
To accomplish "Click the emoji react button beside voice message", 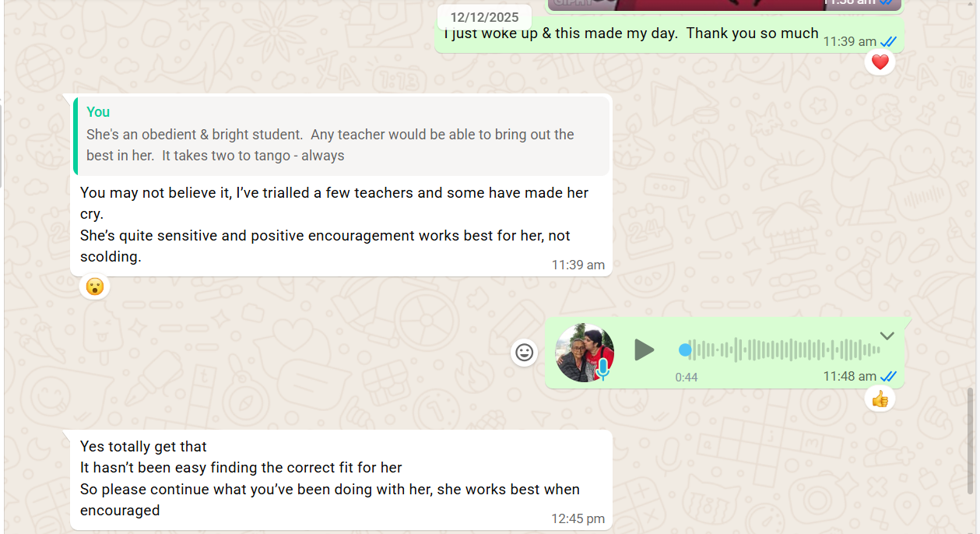I will coord(525,353).
